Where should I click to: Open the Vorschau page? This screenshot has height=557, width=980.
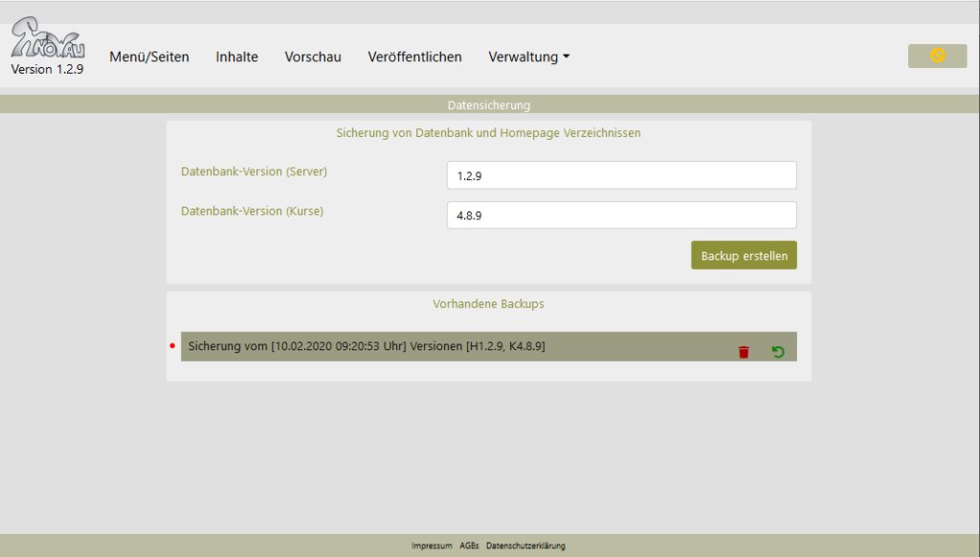(313, 57)
